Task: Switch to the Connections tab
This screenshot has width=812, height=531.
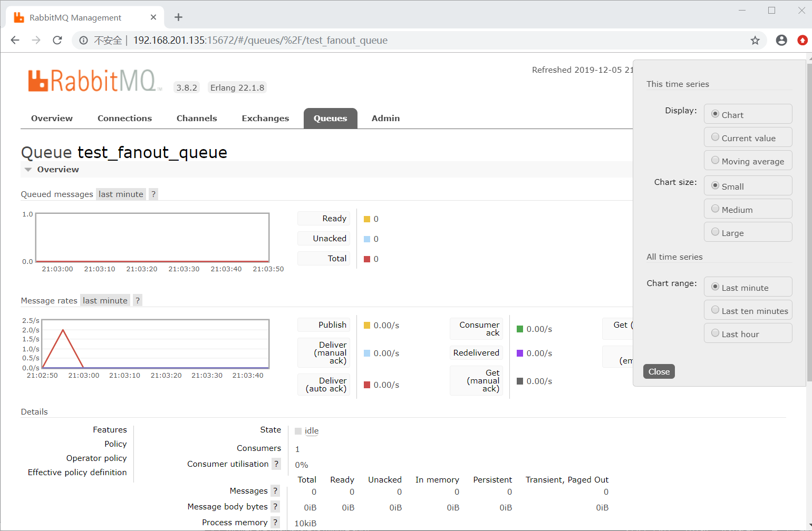Action: pyautogui.click(x=124, y=118)
